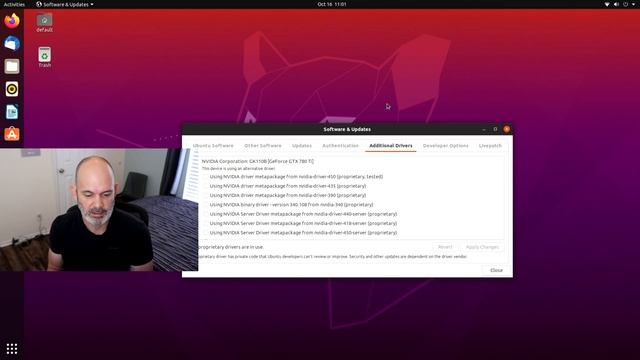The image size is (640, 360).
Task: Open the Updates tab
Action: pyautogui.click(x=302, y=146)
